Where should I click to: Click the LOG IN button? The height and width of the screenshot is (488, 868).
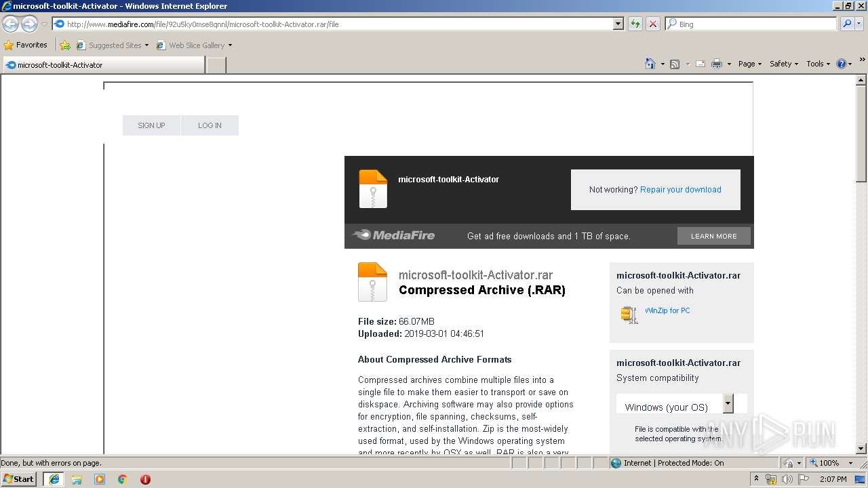[210, 125]
